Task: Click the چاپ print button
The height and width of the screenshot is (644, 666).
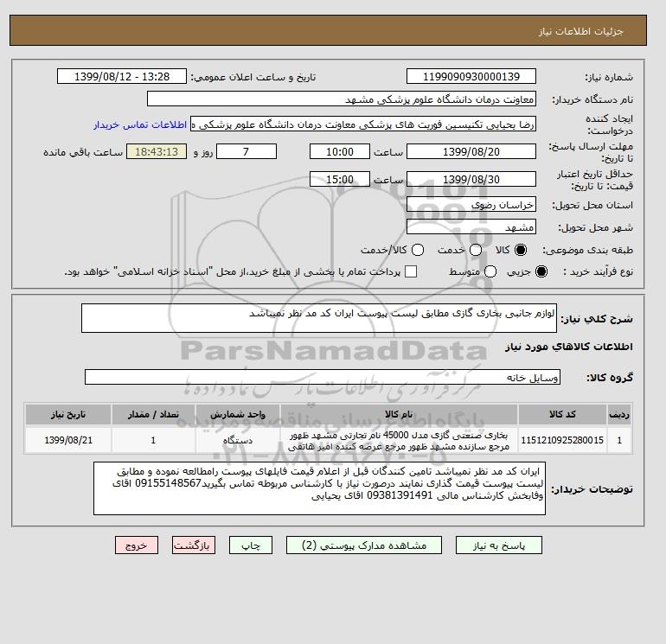Action: (x=251, y=545)
